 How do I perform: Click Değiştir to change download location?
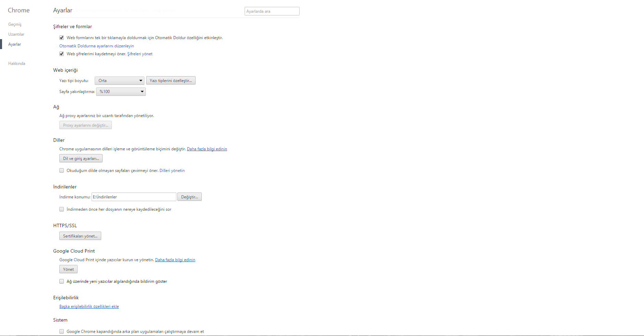(x=189, y=197)
